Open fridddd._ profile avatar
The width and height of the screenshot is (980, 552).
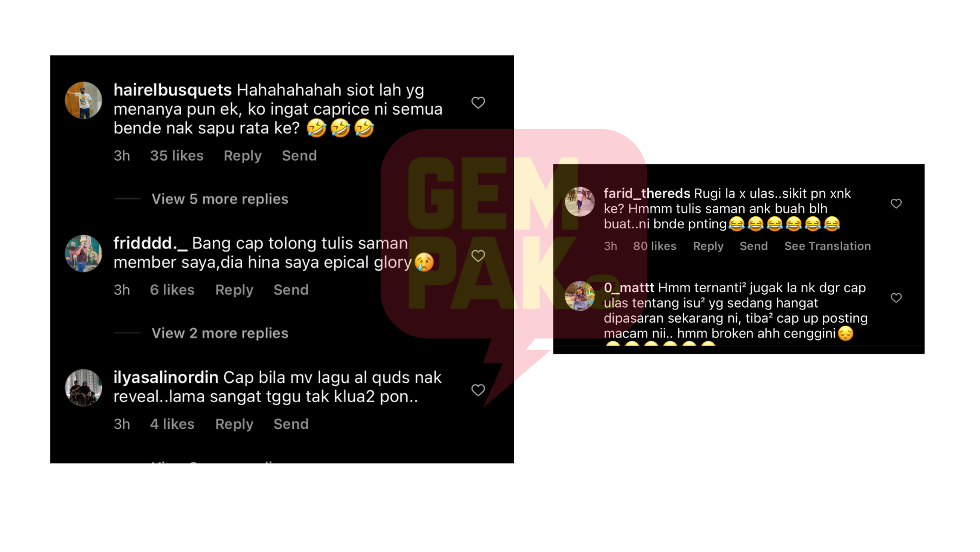coord(83,253)
